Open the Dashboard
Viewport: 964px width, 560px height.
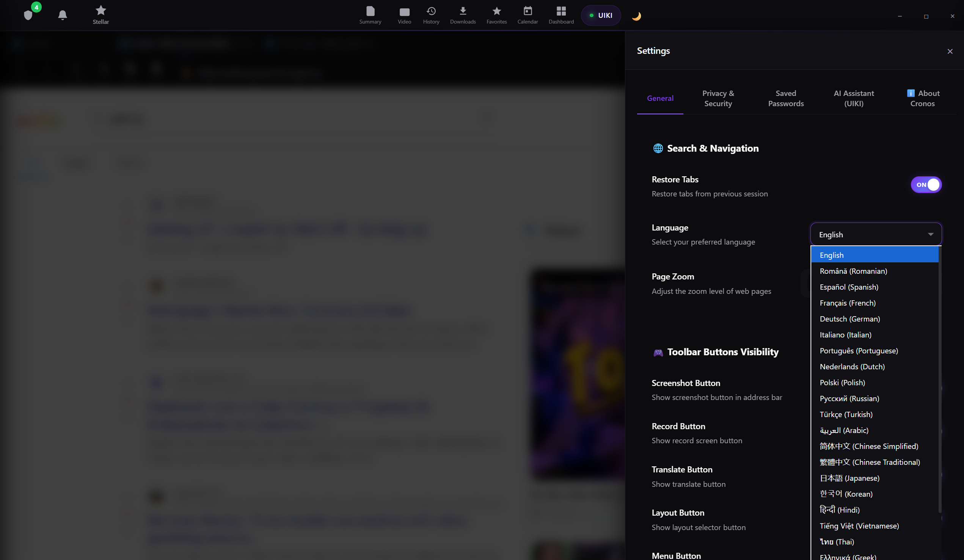tap(561, 14)
